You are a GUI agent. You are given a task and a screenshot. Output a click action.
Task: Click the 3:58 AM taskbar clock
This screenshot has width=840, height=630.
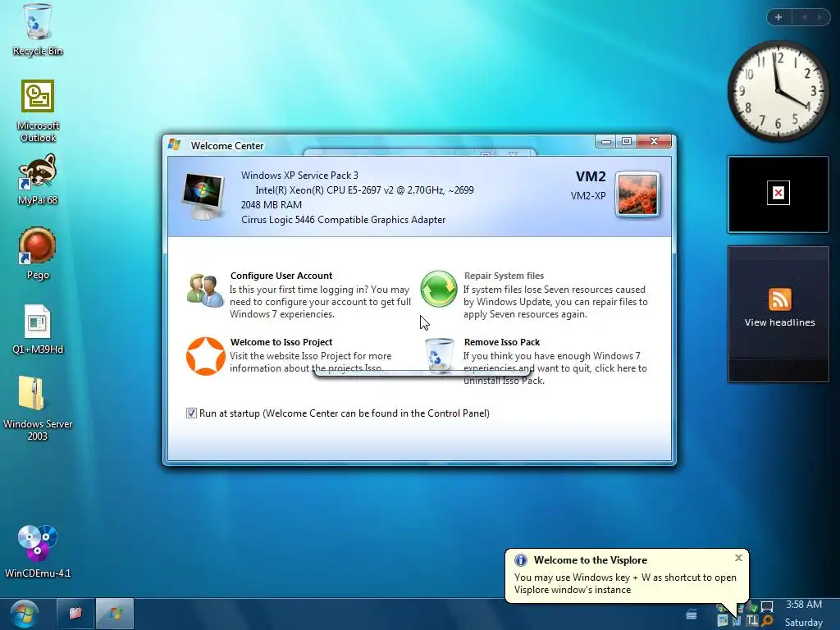(804, 605)
